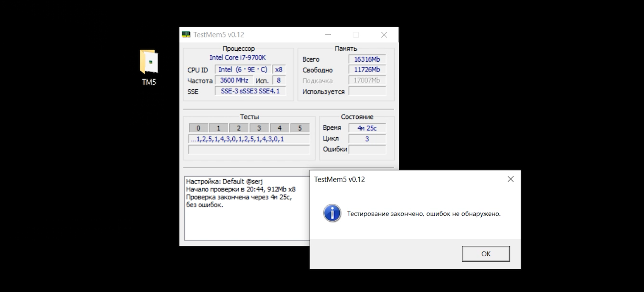644x292 pixels.
Task: Click the blue information icon in dialog
Action: 332,213
